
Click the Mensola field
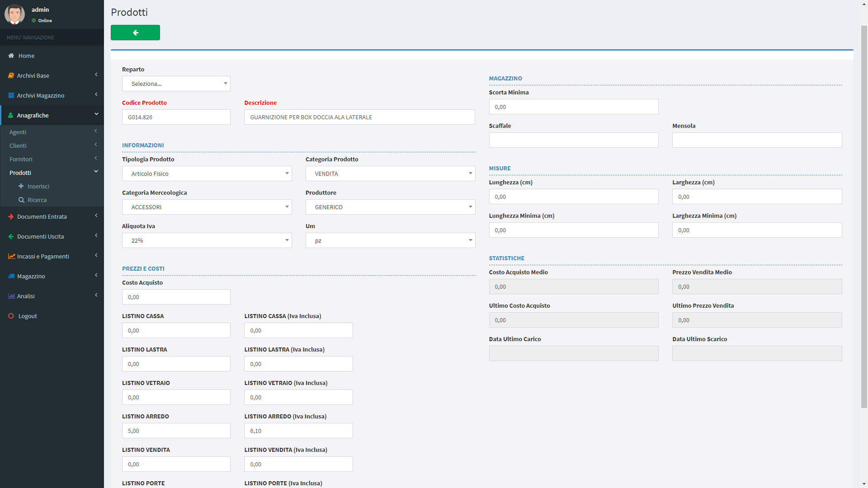[x=757, y=140]
